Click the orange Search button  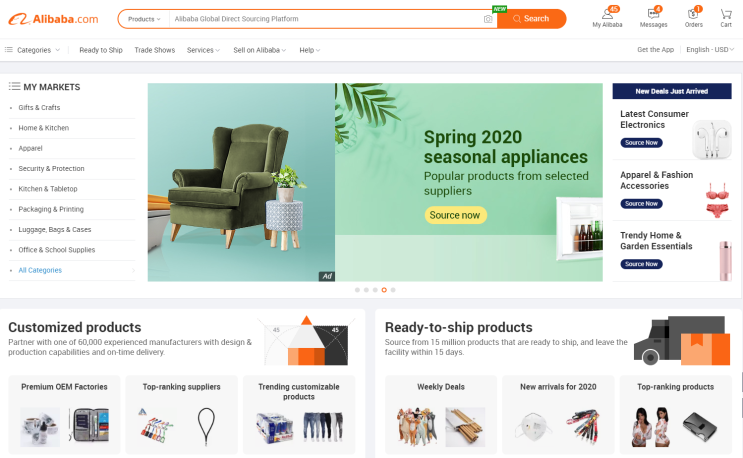click(x=531, y=19)
